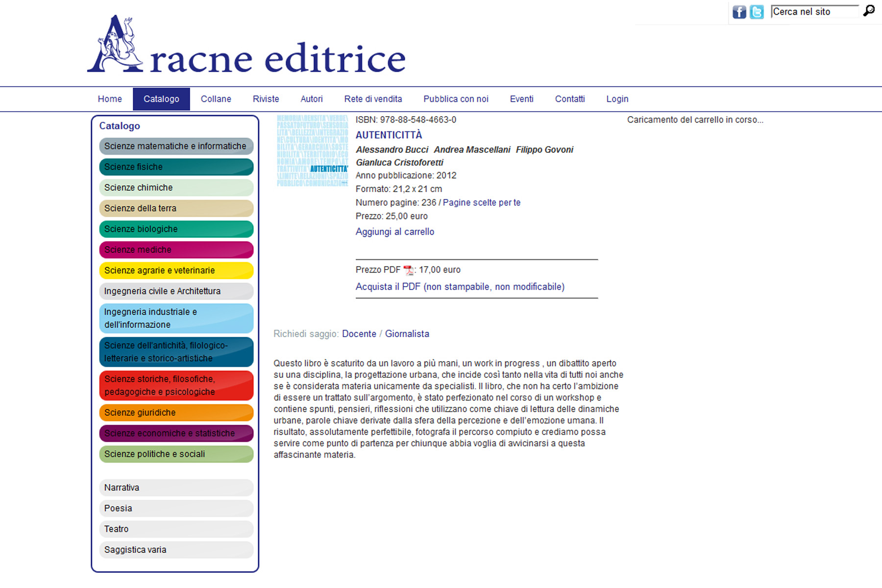
Task: Select Scienze della terra category
Action: [x=176, y=208]
